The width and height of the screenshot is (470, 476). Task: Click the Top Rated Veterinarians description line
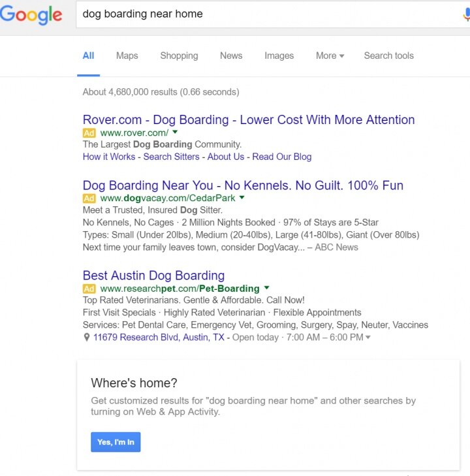point(194,300)
